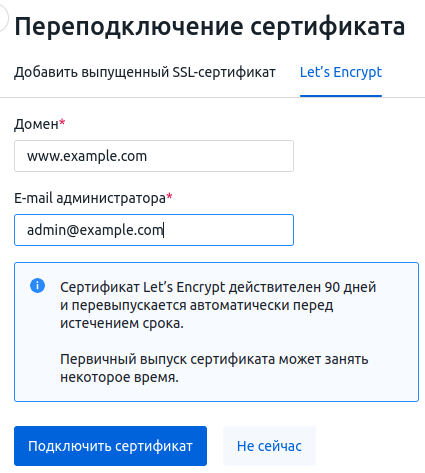Click the blue underline below Let's Encrypt
This screenshot has height=473, width=425.
[x=341, y=96]
